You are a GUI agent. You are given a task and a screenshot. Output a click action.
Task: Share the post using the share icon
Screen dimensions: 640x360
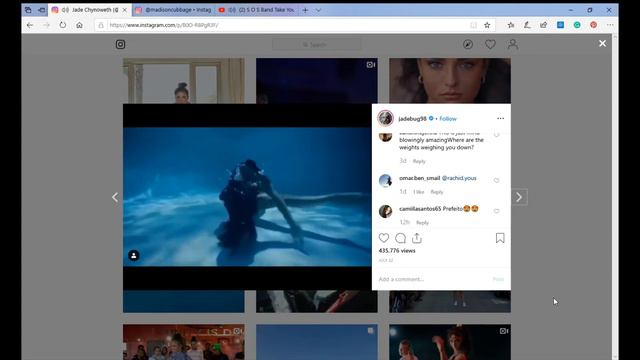point(417,238)
